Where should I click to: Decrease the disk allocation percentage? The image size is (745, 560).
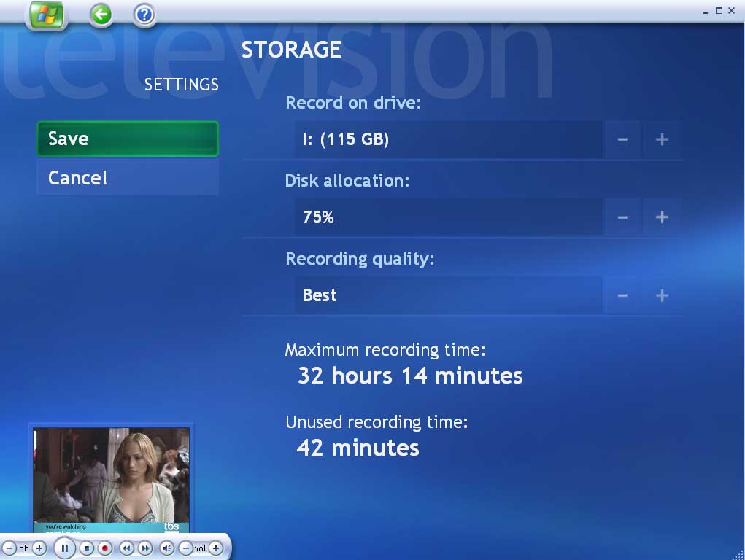622,217
